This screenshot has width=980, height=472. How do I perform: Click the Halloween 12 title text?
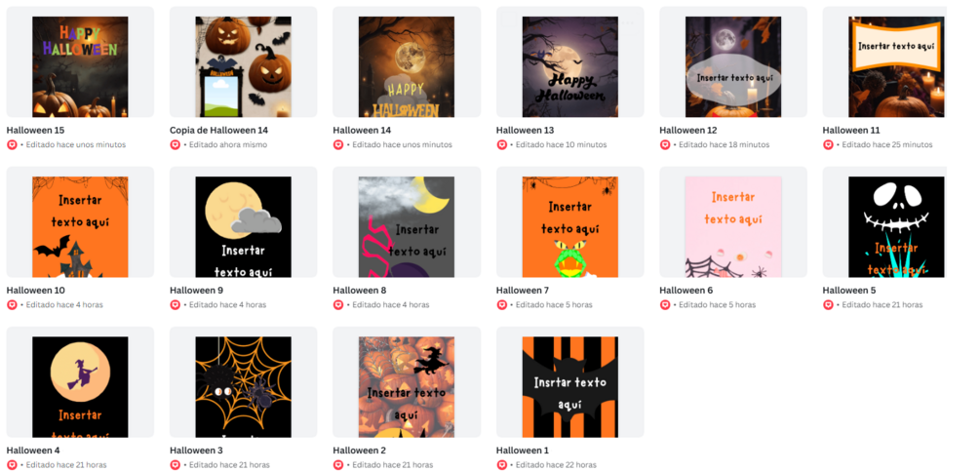688,131
